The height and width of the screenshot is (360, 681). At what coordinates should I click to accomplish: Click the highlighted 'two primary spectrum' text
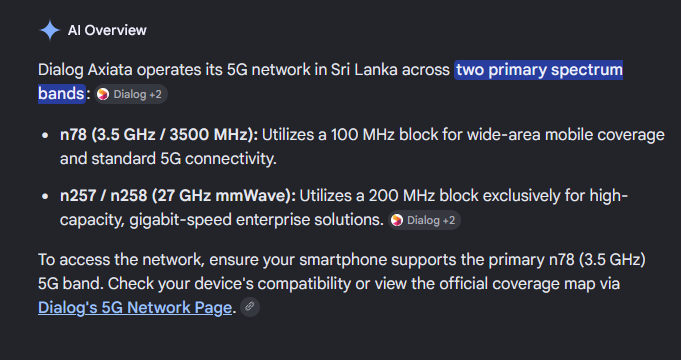pos(539,70)
